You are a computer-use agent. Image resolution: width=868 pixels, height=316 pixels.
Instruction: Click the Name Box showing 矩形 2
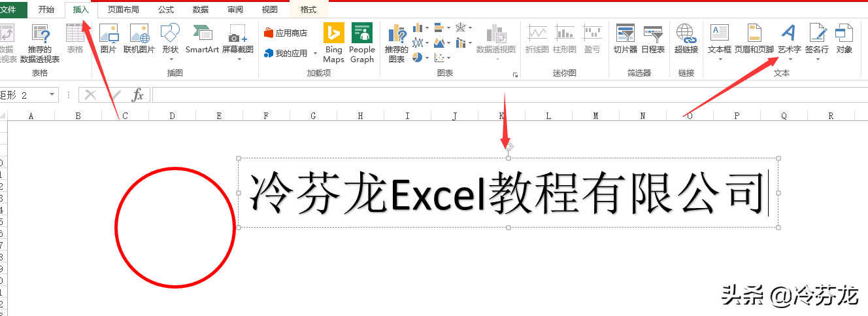(24, 96)
